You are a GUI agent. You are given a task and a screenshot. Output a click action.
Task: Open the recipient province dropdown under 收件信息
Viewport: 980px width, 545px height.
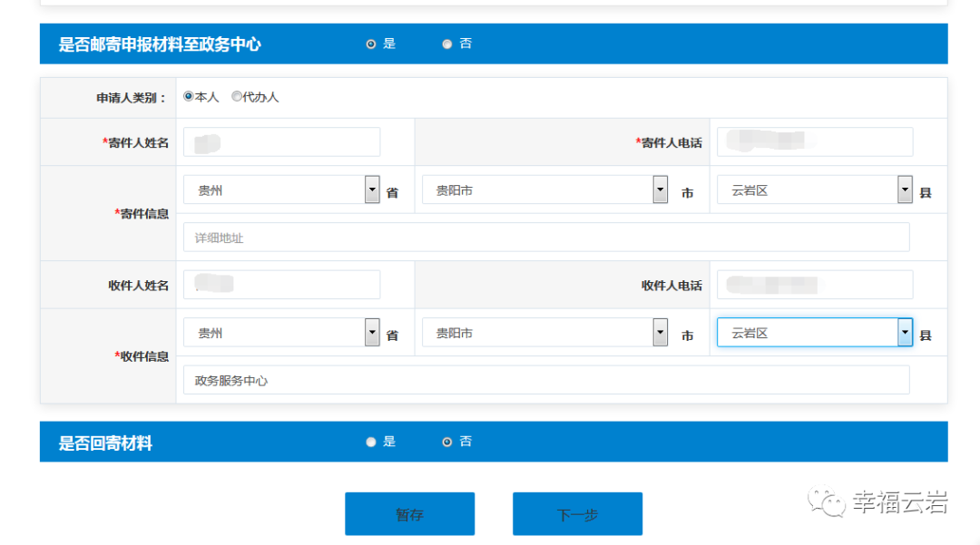pyautogui.click(x=371, y=332)
